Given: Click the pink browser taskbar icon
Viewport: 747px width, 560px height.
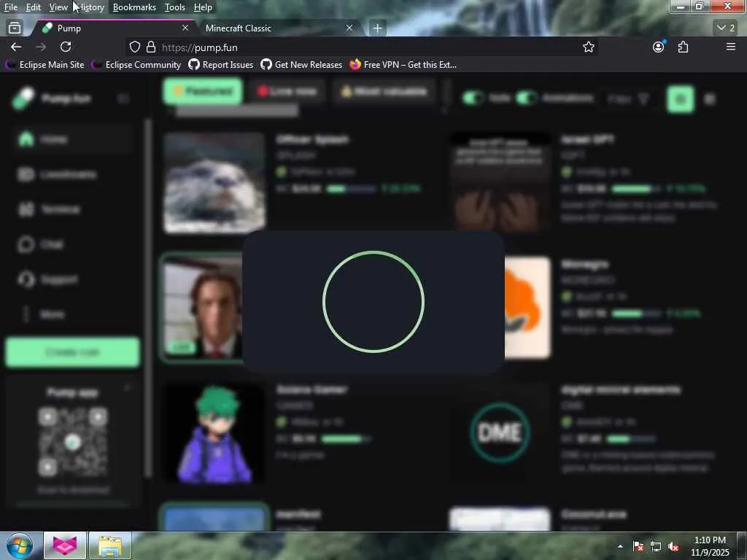Looking at the screenshot, I should 65,545.
